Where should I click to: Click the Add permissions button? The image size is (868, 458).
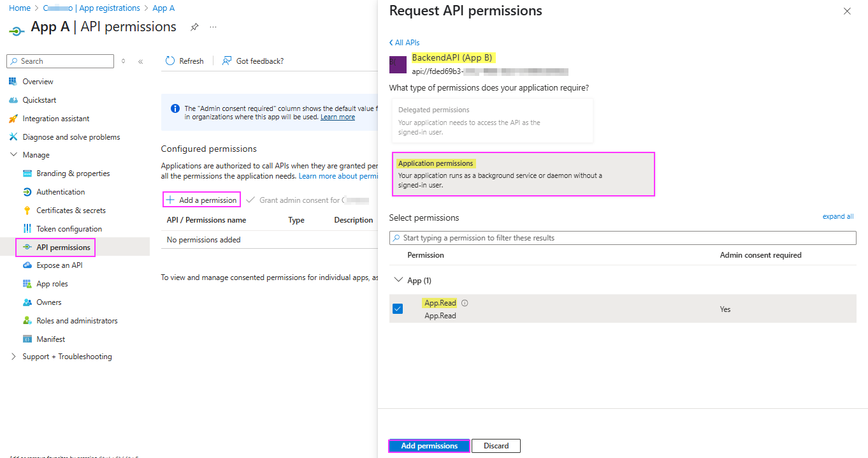point(428,445)
